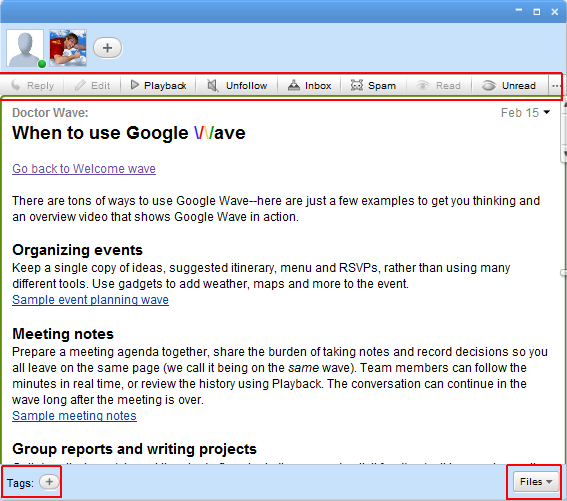Viewport: 567px width, 501px height.
Task: Select the default silhouette participant avatar
Action: 25,48
